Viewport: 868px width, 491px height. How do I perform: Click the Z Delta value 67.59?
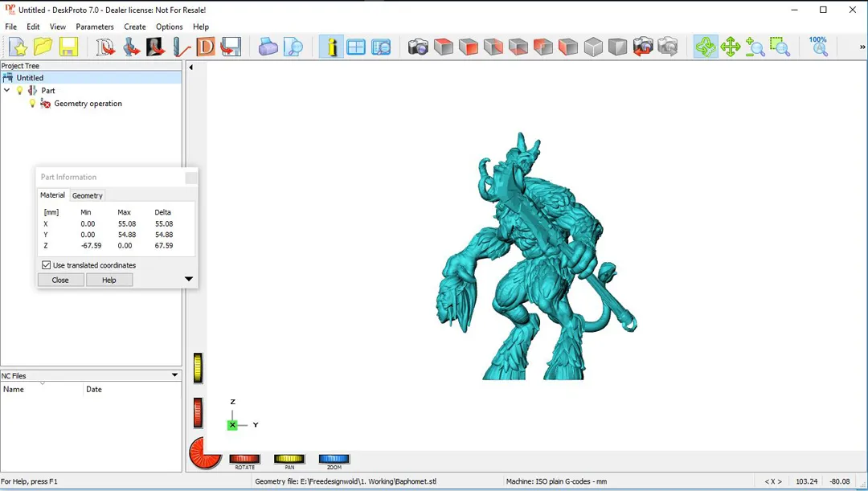click(x=164, y=246)
